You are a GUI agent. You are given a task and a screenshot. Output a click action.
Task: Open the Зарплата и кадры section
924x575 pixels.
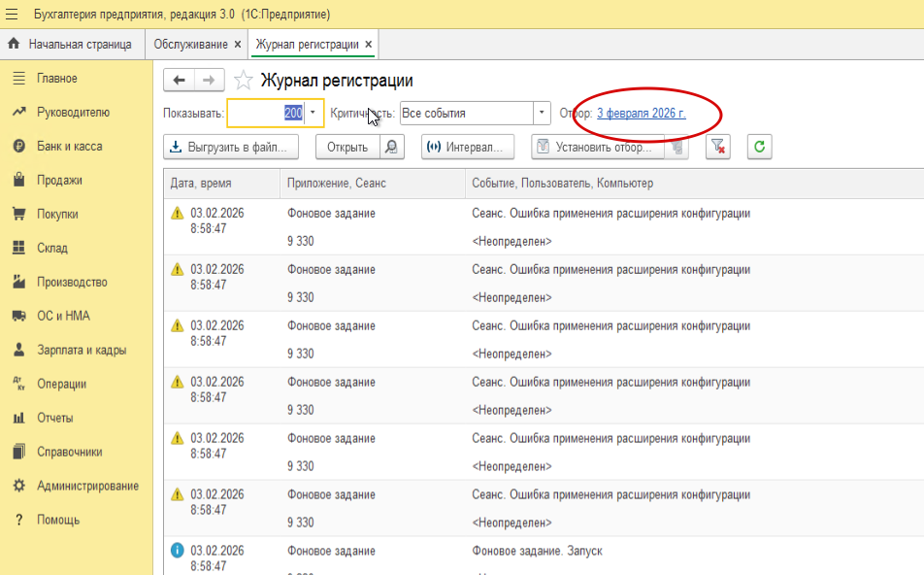pyautogui.click(x=82, y=350)
